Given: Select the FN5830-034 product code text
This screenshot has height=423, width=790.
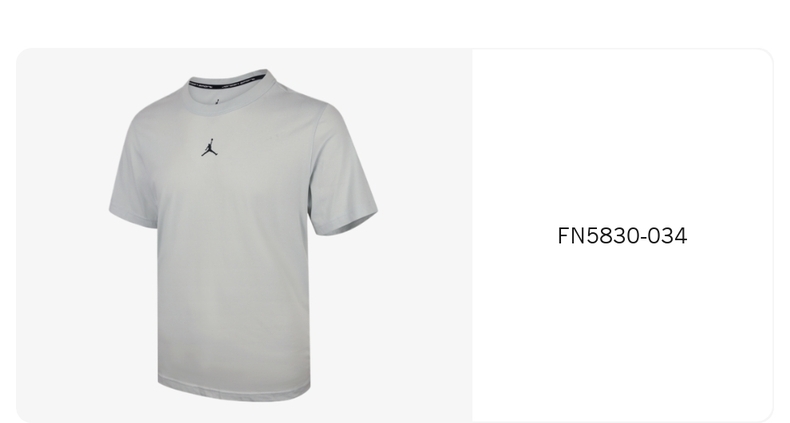Looking at the screenshot, I should [x=622, y=236].
